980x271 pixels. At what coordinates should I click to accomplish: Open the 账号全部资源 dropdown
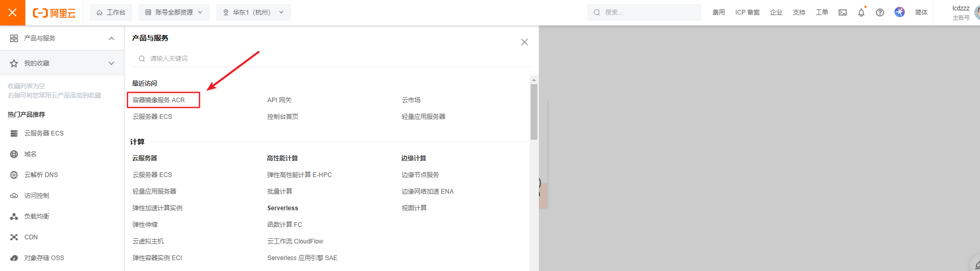coord(174,12)
